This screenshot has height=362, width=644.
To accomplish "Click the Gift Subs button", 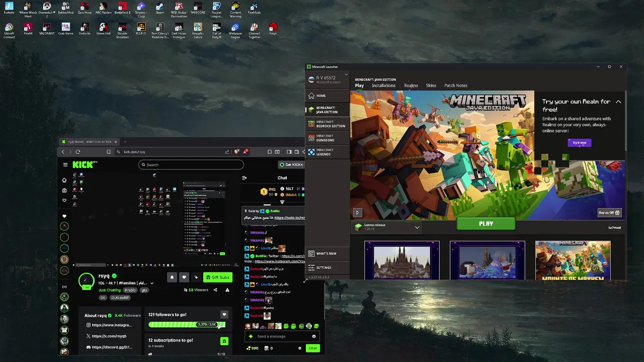I will pyautogui.click(x=218, y=277).
